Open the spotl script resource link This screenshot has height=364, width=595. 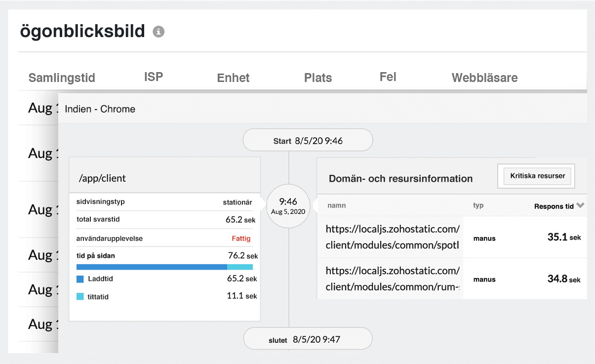click(x=391, y=238)
